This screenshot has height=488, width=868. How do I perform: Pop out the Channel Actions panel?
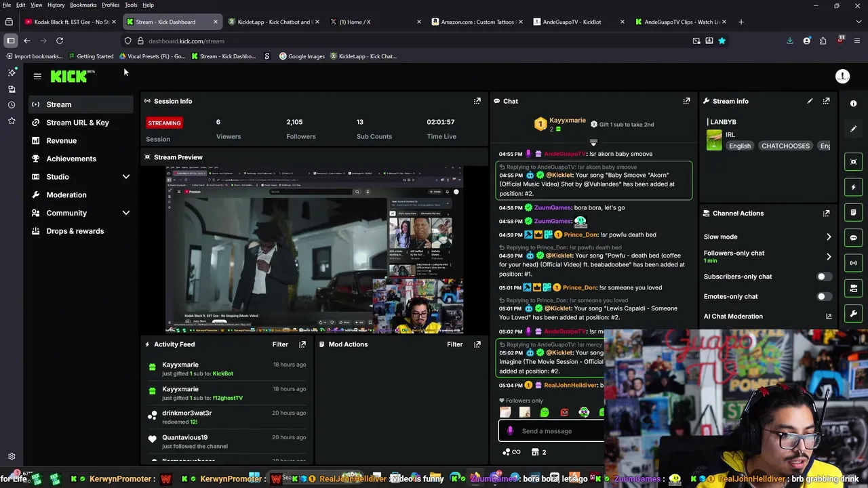pos(826,213)
